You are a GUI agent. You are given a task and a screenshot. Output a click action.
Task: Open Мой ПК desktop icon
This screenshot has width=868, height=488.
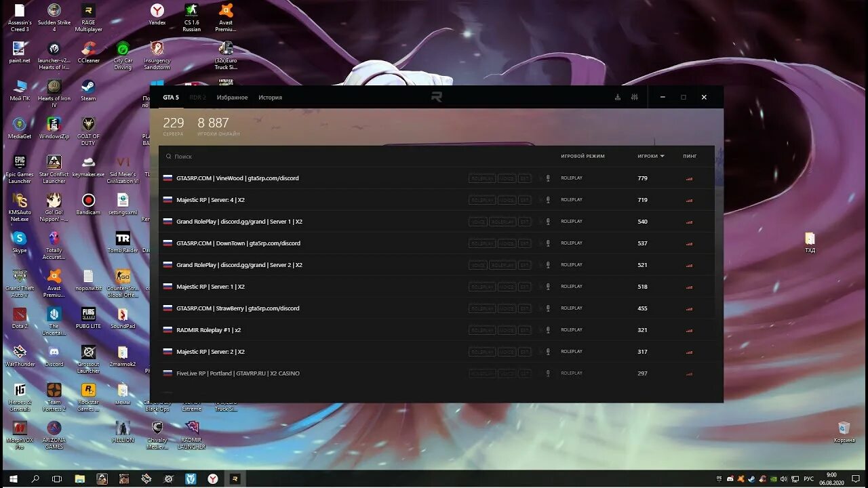coord(20,89)
